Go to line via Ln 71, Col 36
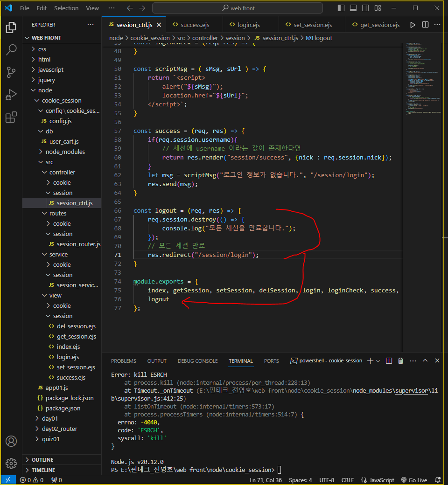 266,480
